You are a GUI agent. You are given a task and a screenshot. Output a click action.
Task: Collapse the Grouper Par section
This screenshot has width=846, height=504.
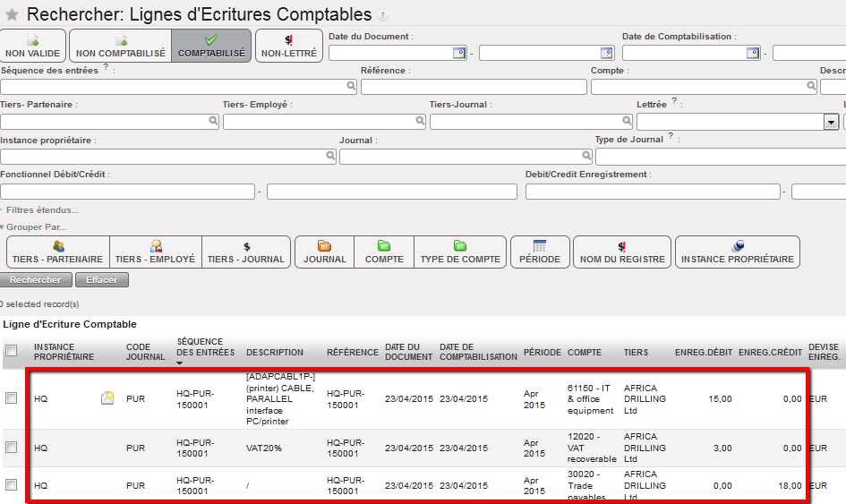pyautogui.click(x=34, y=227)
